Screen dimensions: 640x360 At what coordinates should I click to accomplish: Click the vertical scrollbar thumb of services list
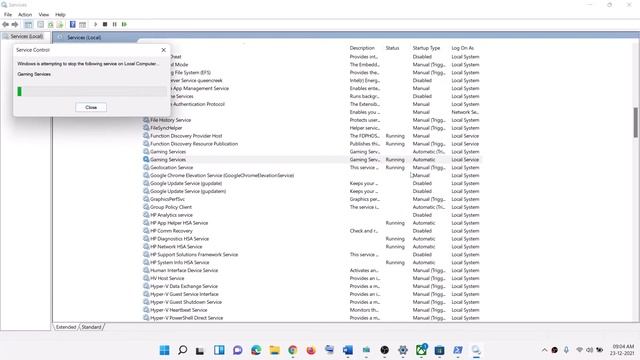tap(636, 122)
